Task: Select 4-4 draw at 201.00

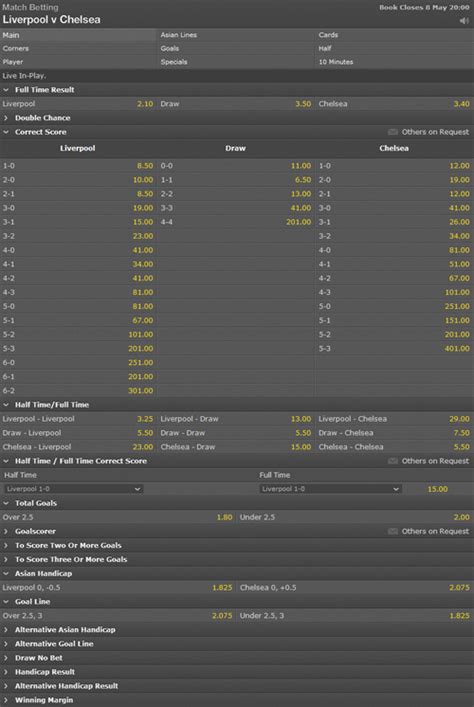Action: (x=236, y=222)
